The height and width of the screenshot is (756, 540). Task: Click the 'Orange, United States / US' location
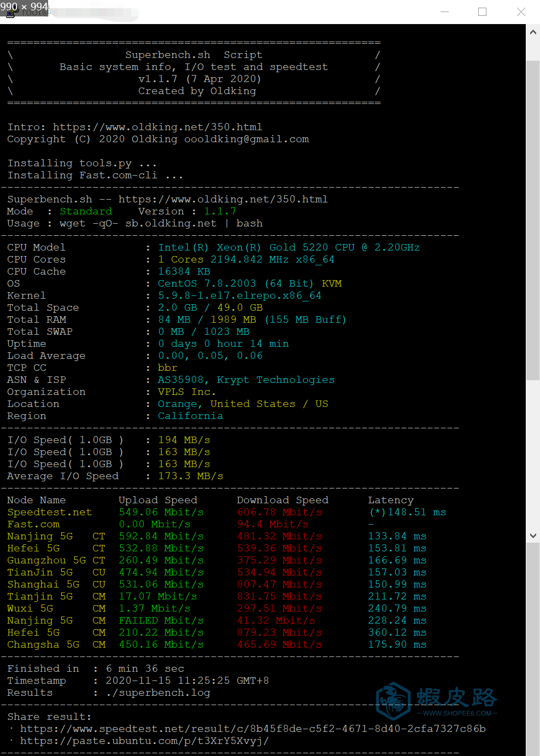point(243,404)
